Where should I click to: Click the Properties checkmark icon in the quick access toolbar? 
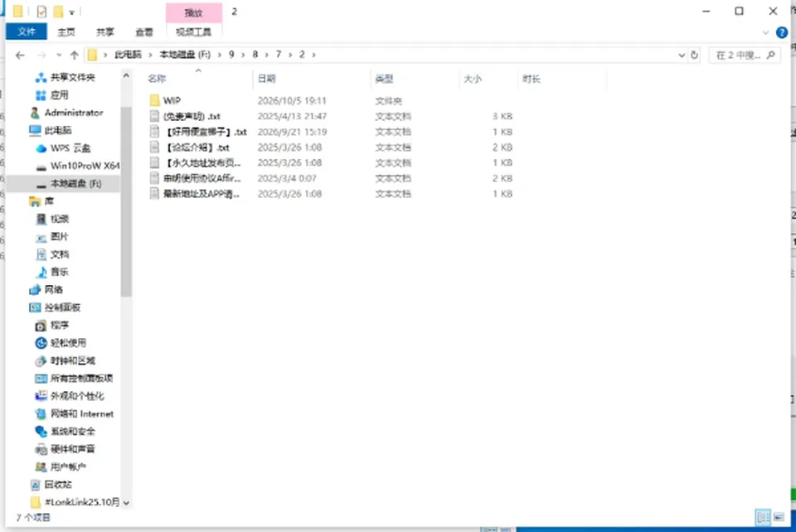pos(41,11)
